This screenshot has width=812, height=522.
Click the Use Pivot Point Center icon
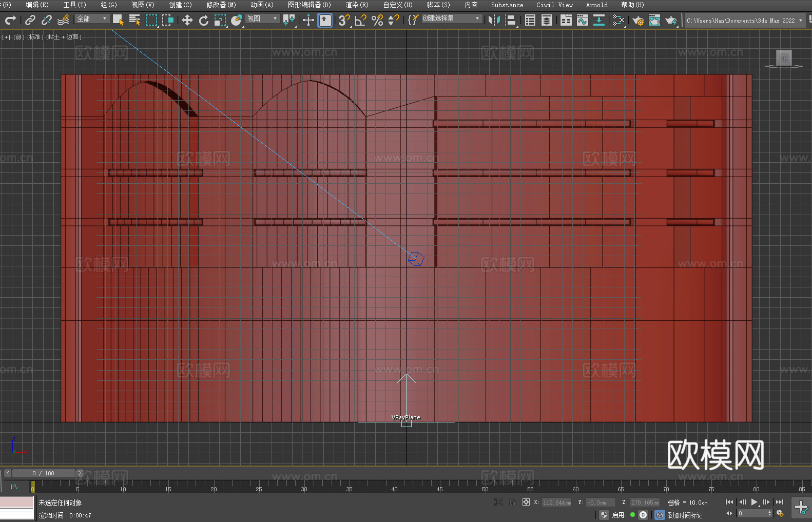[x=289, y=21]
